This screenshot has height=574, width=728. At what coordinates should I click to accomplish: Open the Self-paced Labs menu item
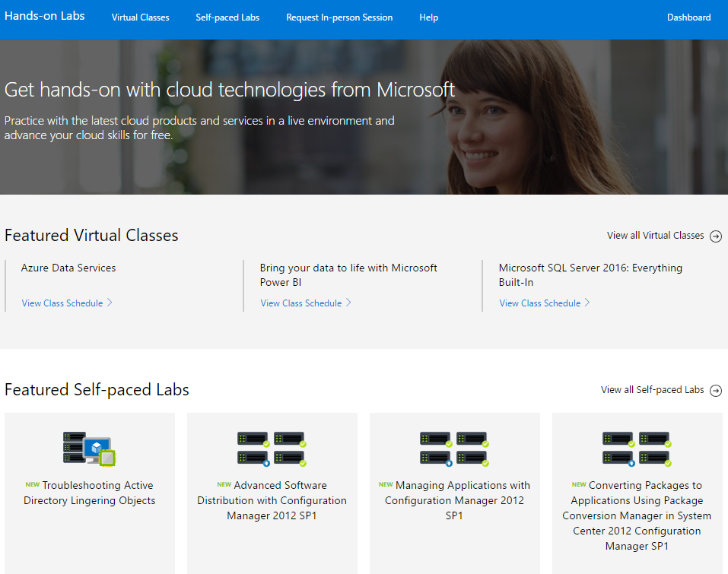click(227, 17)
